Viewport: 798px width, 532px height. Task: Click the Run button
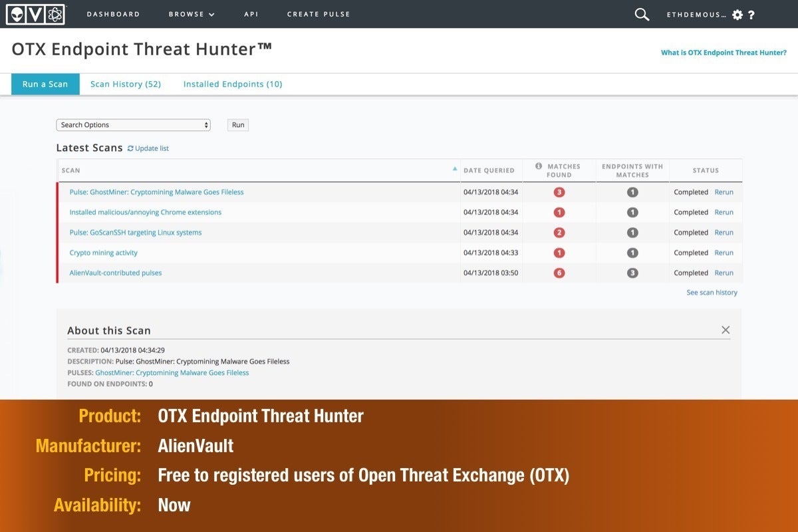[238, 125]
